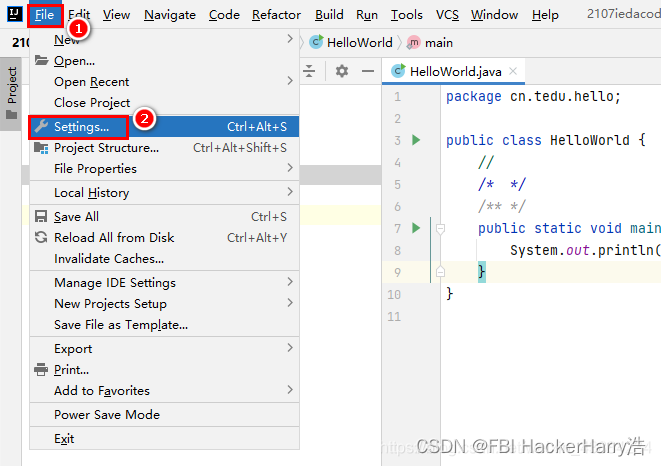Expand the Add to Favorites submenu
This screenshot has height=466, width=661.
pyautogui.click(x=290, y=389)
